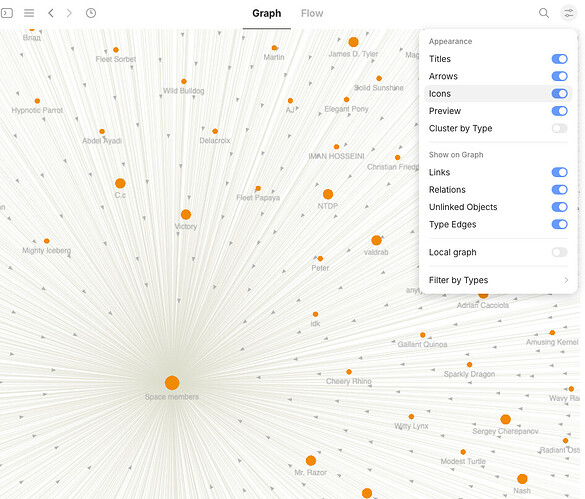Turn off the Arrows toggle
This screenshot has height=499, width=585.
click(559, 76)
